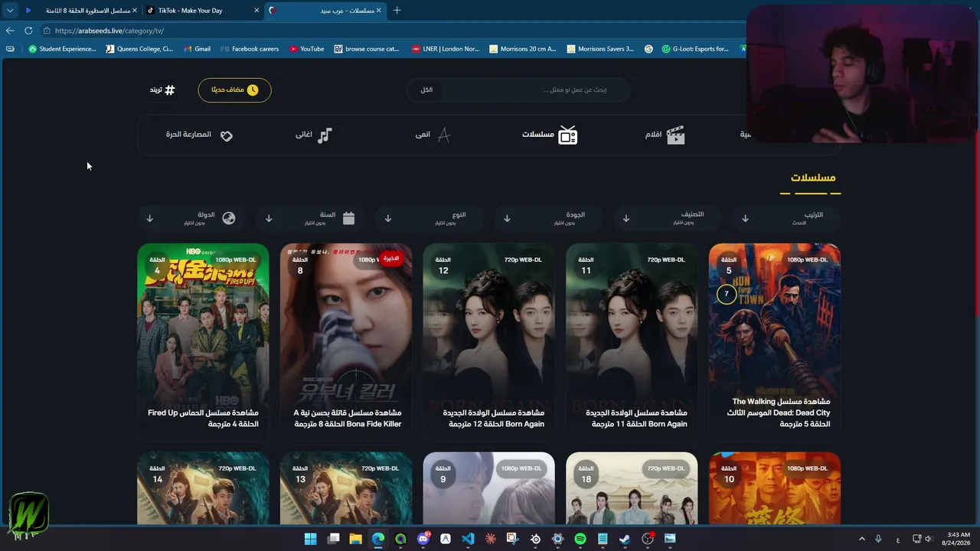
Task: Click the microphone icon in system tray
Action: click(x=878, y=540)
